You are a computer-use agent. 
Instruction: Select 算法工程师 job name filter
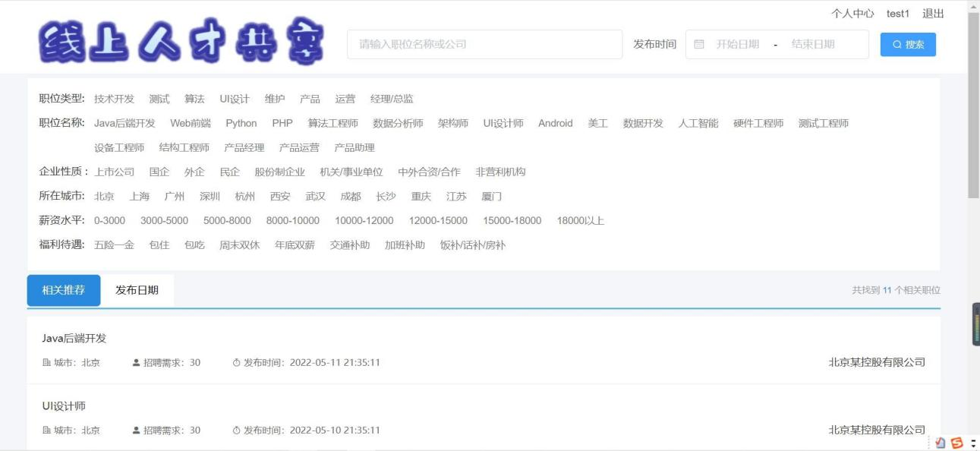coord(333,124)
